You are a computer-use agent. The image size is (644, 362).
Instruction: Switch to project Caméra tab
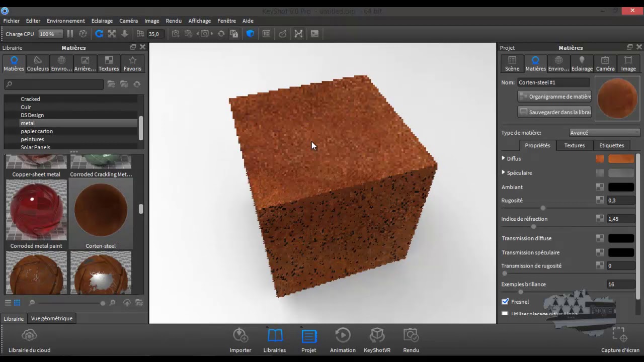coord(605,64)
